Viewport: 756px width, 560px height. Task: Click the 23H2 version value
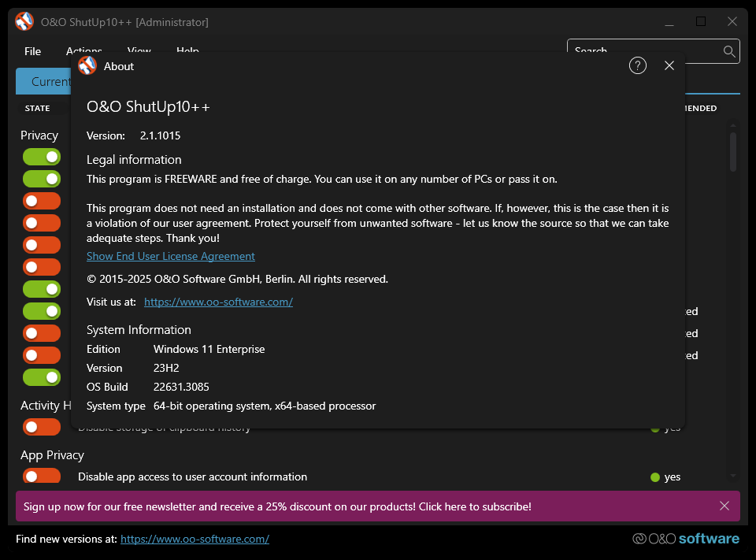(x=166, y=368)
